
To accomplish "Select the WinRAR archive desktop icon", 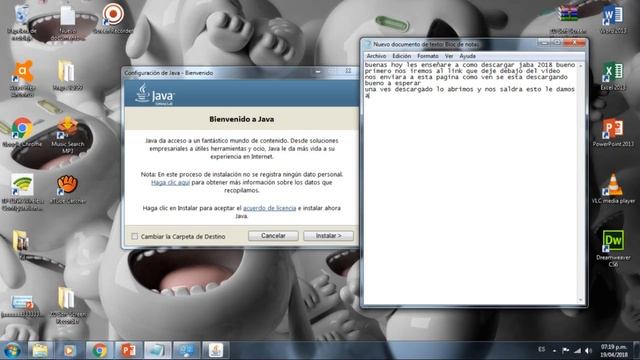I will [568, 18].
